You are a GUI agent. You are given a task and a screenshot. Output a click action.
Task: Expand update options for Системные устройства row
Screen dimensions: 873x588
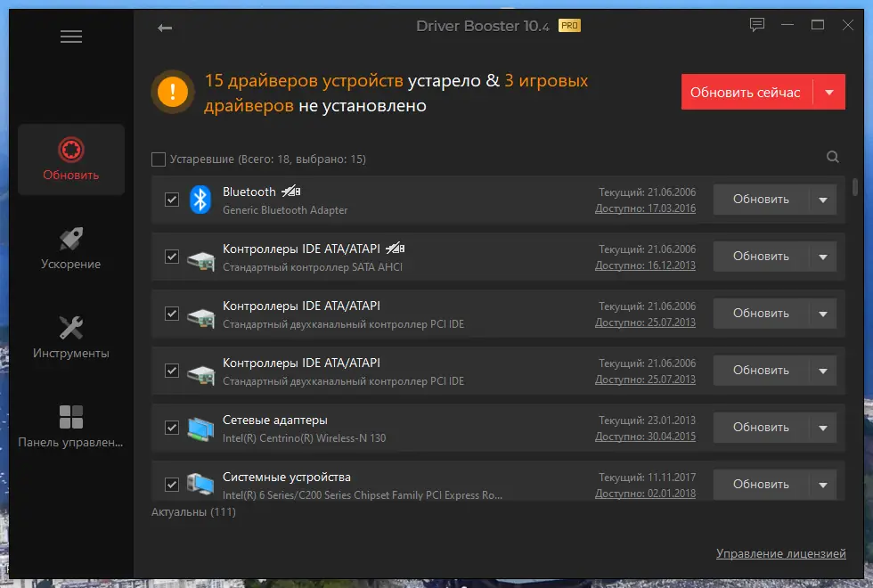point(823,485)
